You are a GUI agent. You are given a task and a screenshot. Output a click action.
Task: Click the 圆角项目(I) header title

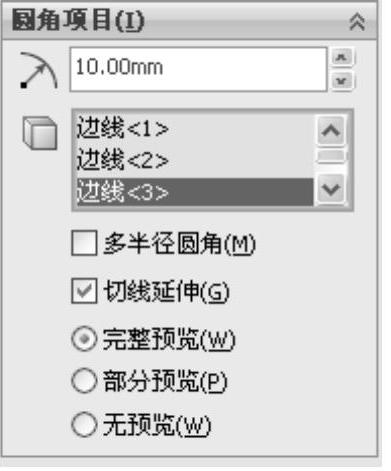pyautogui.click(x=78, y=21)
